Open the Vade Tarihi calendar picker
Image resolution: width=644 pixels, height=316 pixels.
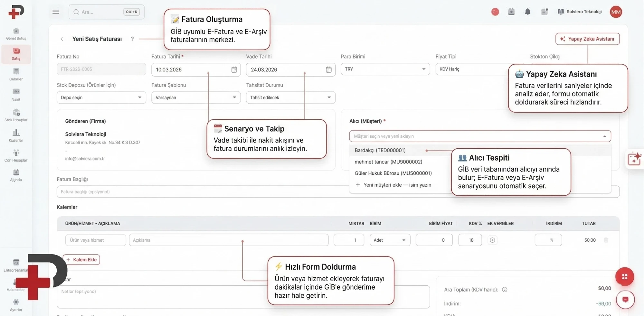click(x=328, y=70)
